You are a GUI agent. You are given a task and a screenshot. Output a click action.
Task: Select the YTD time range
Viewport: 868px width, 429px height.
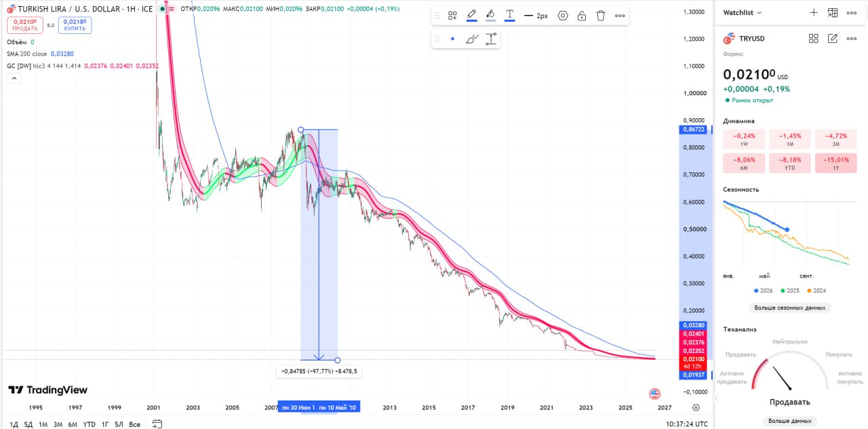89,424
